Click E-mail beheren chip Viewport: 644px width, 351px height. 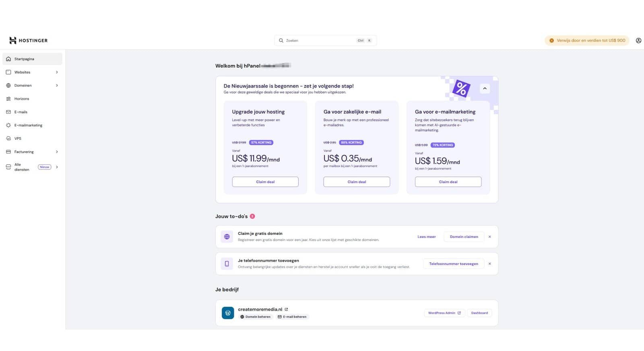[292, 317]
